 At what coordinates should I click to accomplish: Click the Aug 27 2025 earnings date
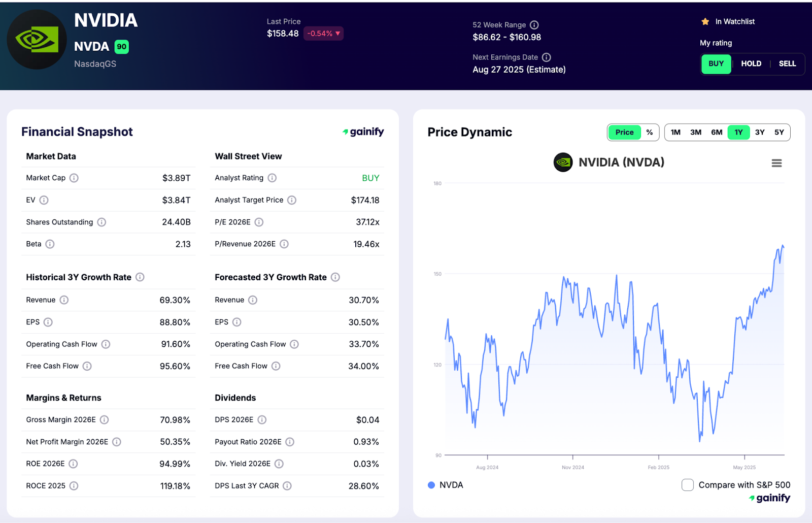pyautogui.click(x=519, y=70)
